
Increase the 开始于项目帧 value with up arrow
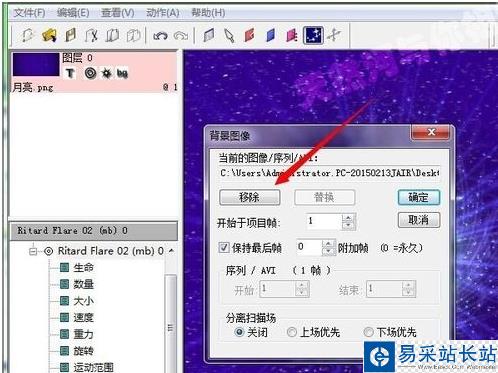348,218
